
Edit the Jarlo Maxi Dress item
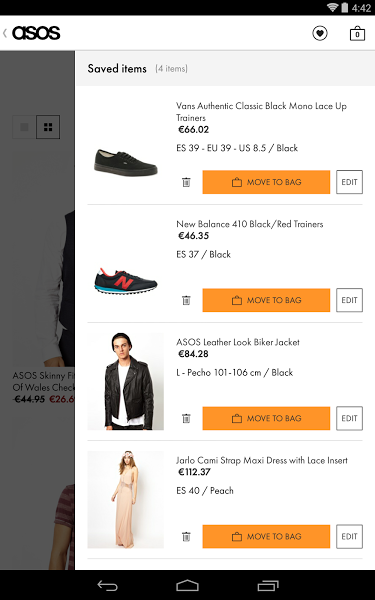coord(349,536)
